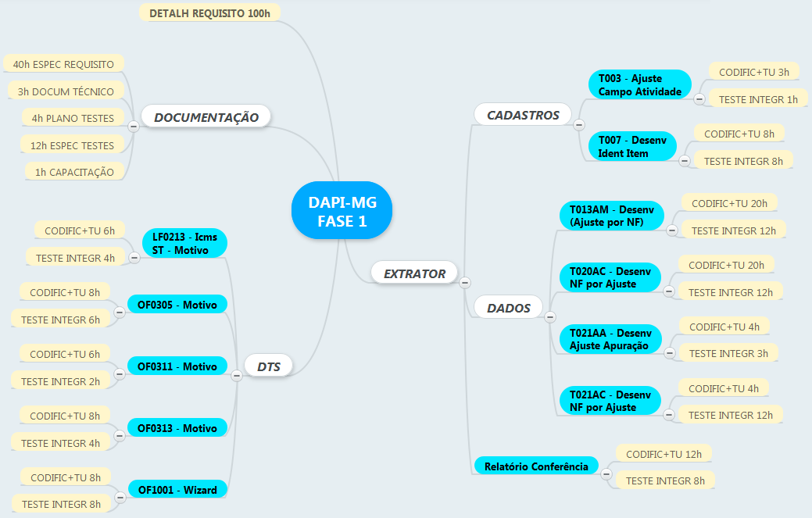Screen dimensions: 812x518
Task: Select TESTE INTEGR 8h under OF1001
Action: (x=61, y=504)
